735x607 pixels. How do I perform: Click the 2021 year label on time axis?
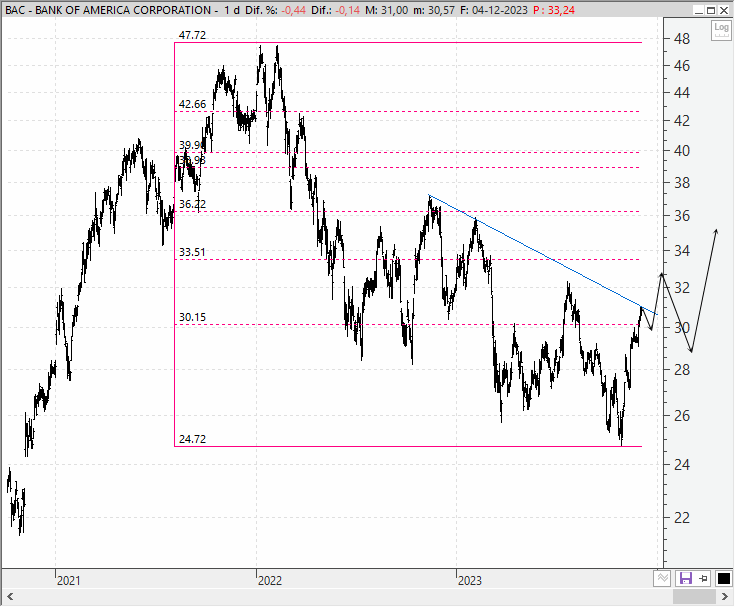tap(68, 581)
